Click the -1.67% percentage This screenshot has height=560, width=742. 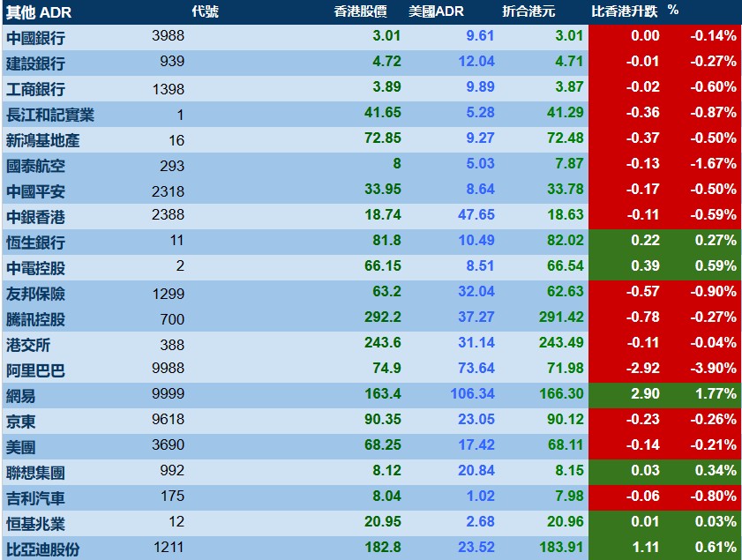click(x=713, y=163)
